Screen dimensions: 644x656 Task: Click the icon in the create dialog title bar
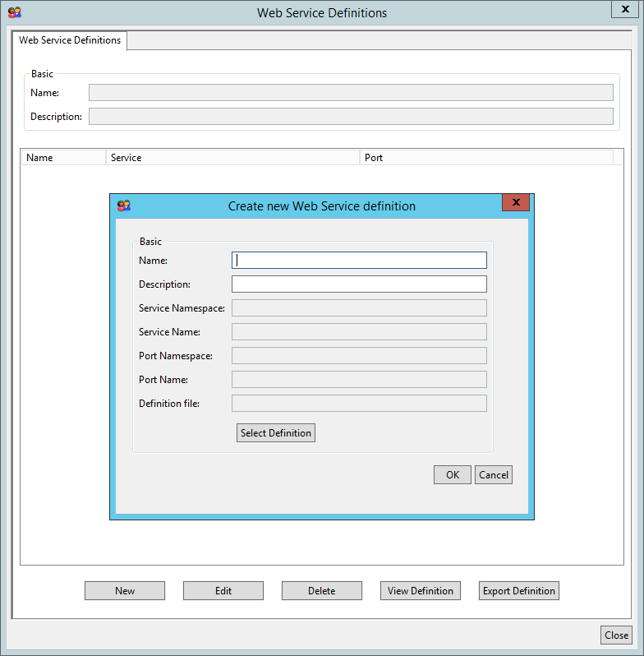124,206
